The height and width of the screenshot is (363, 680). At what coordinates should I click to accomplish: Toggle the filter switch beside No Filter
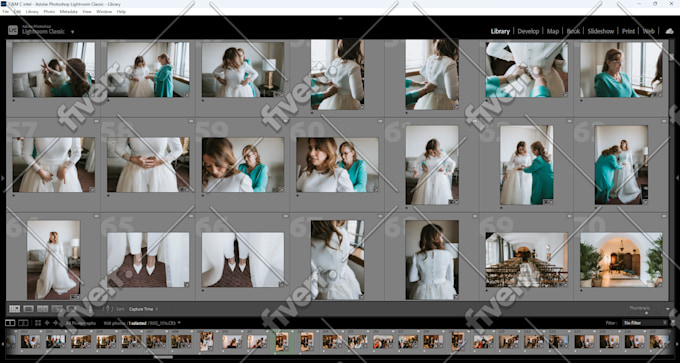(672, 323)
